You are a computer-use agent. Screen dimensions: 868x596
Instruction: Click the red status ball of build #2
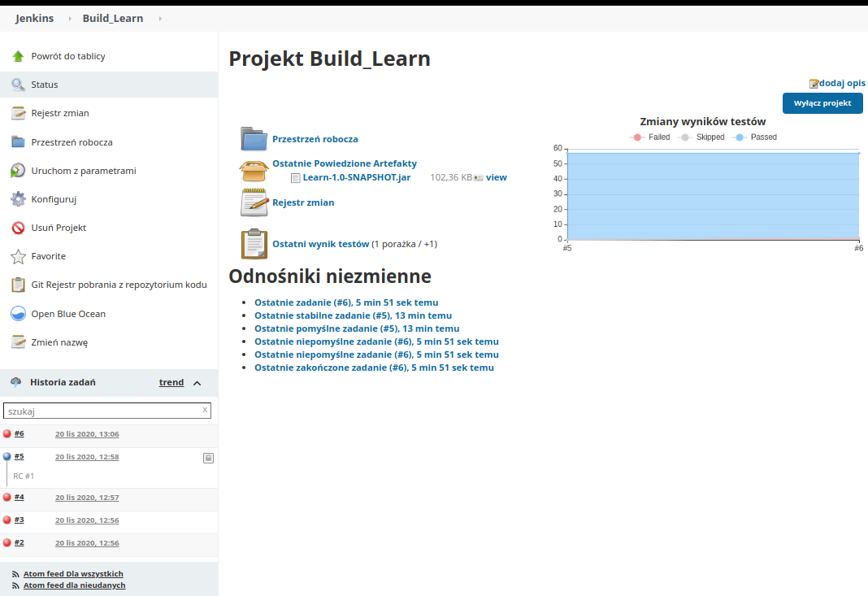pos(7,542)
